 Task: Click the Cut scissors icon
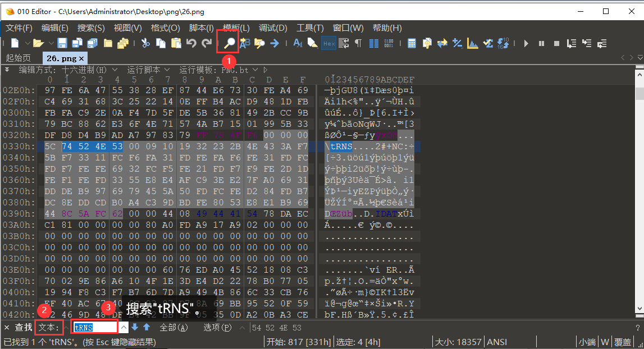tap(145, 43)
